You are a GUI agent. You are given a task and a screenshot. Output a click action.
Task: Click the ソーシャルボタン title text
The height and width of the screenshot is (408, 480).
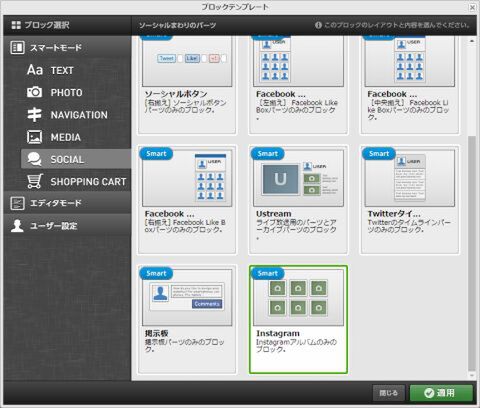click(176, 94)
